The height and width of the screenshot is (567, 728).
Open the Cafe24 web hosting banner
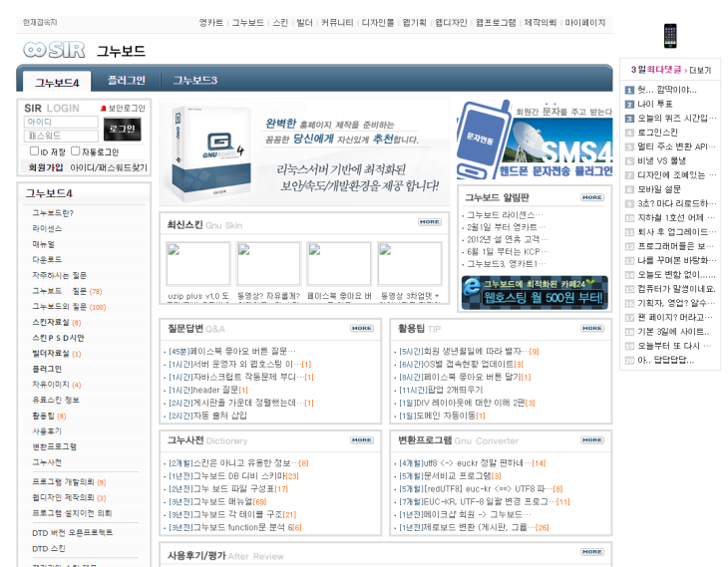(534, 291)
